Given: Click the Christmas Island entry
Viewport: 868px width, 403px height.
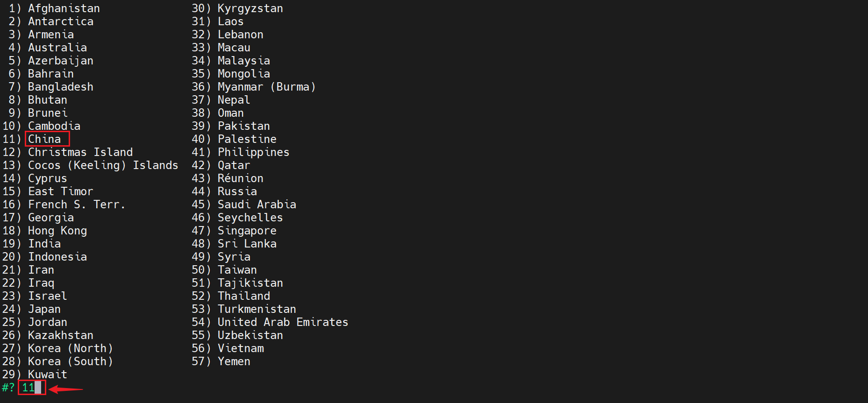Looking at the screenshot, I should pyautogui.click(x=80, y=152).
